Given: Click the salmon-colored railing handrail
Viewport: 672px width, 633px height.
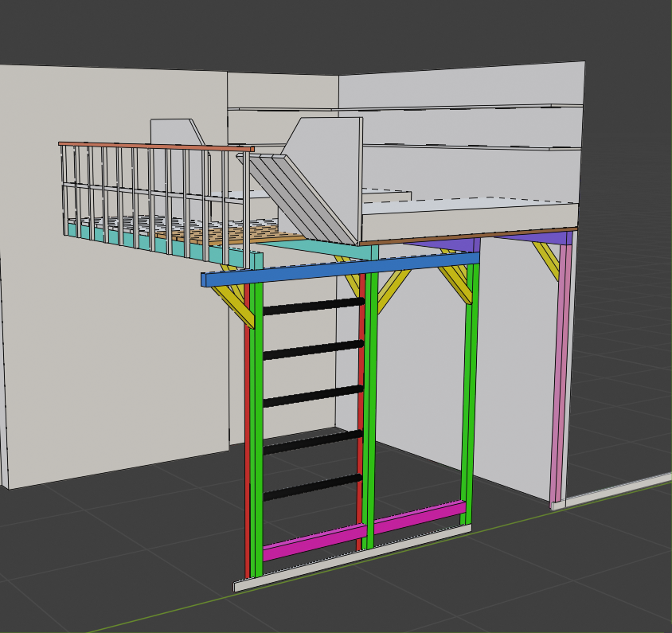Looking at the screenshot, I should click(x=155, y=146).
